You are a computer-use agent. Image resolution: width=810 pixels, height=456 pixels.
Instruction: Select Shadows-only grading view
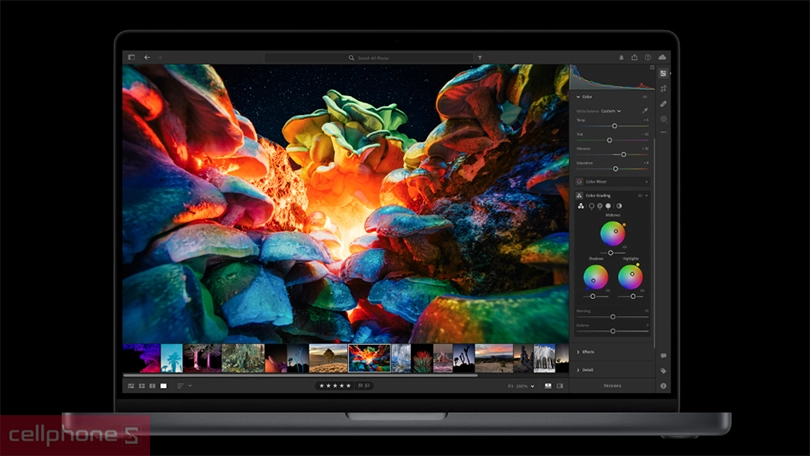tap(591, 206)
